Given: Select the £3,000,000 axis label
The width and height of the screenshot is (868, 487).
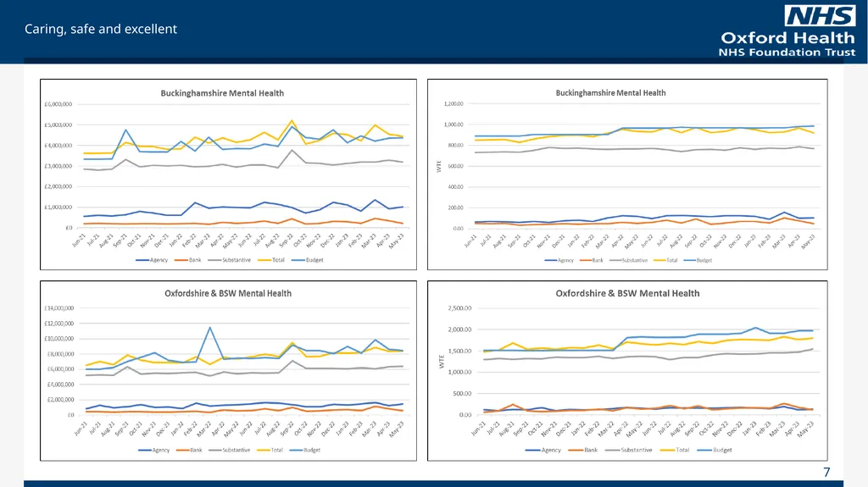Looking at the screenshot, I should coord(58,166).
